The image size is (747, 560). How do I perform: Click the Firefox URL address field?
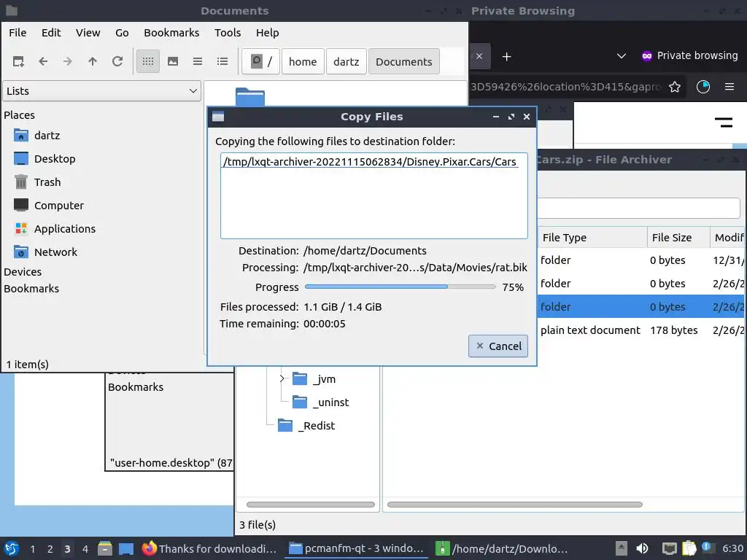[x=566, y=87]
